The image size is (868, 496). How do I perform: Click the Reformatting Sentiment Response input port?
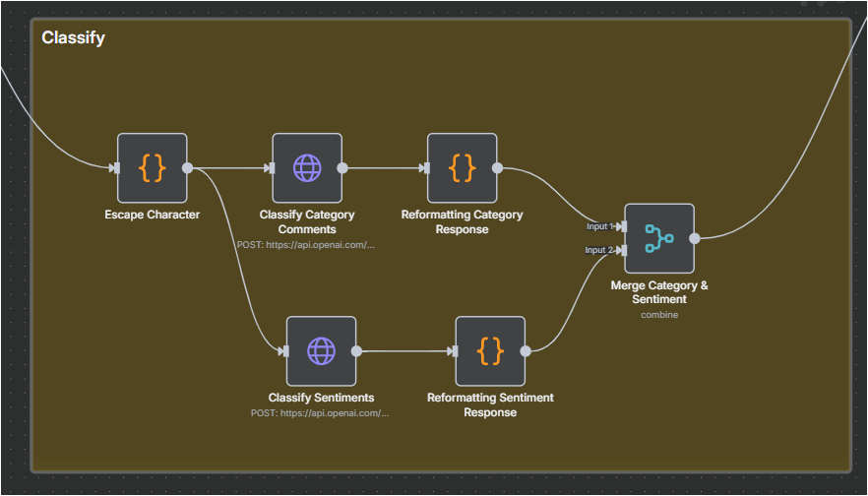coord(455,351)
